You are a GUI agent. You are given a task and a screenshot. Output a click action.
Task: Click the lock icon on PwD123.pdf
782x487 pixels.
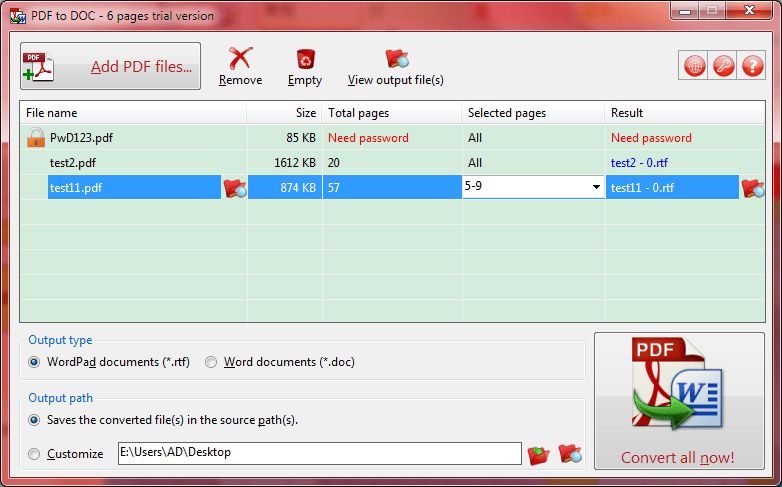tap(36, 138)
